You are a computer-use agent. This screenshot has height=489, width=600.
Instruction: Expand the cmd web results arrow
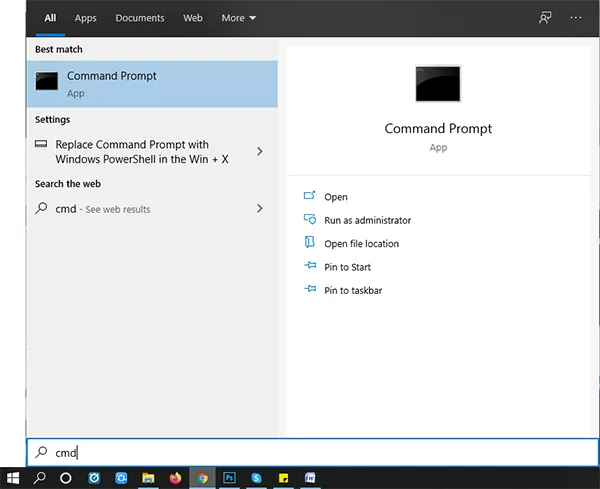[260, 209]
